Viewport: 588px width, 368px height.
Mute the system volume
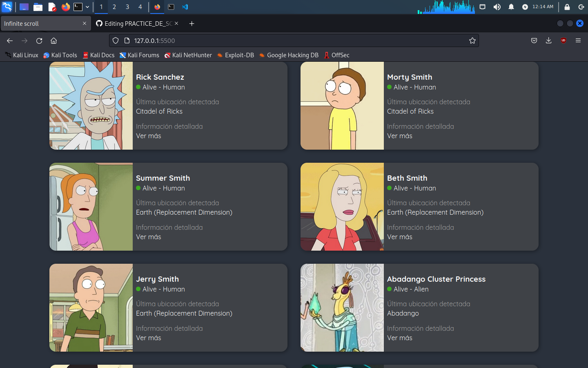point(497,7)
